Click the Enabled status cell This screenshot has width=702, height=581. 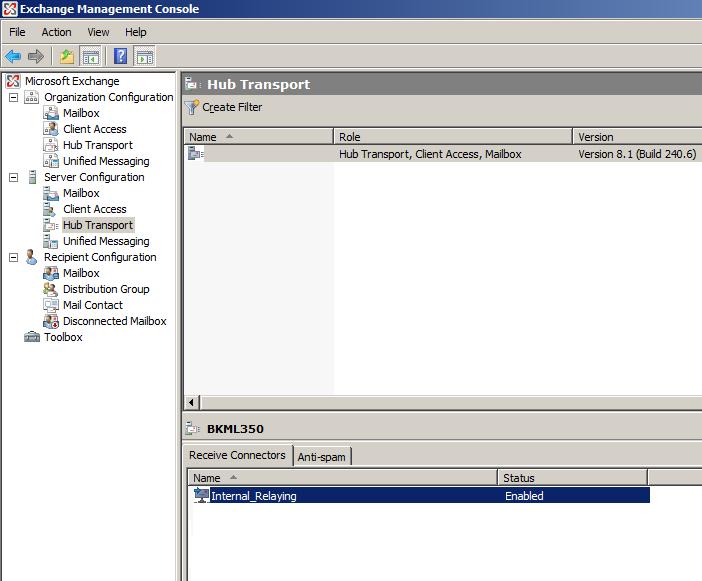(x=524, y=496)
